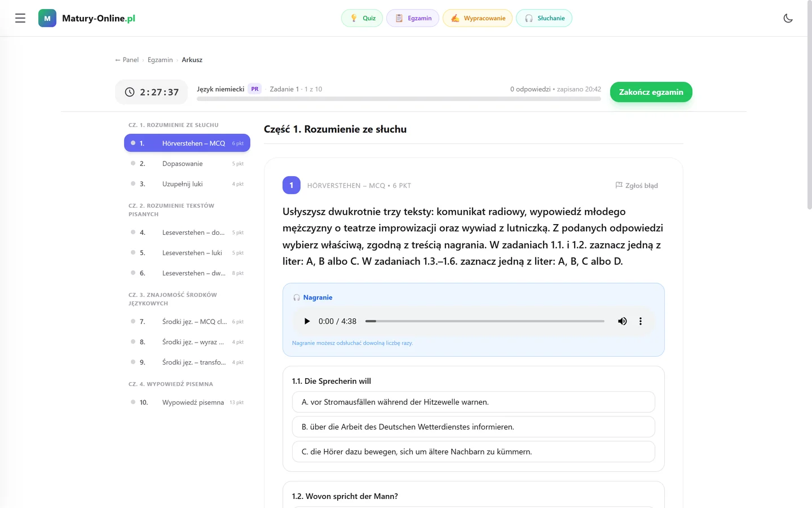Open the hamburger menu

click(x=20, y=18)
